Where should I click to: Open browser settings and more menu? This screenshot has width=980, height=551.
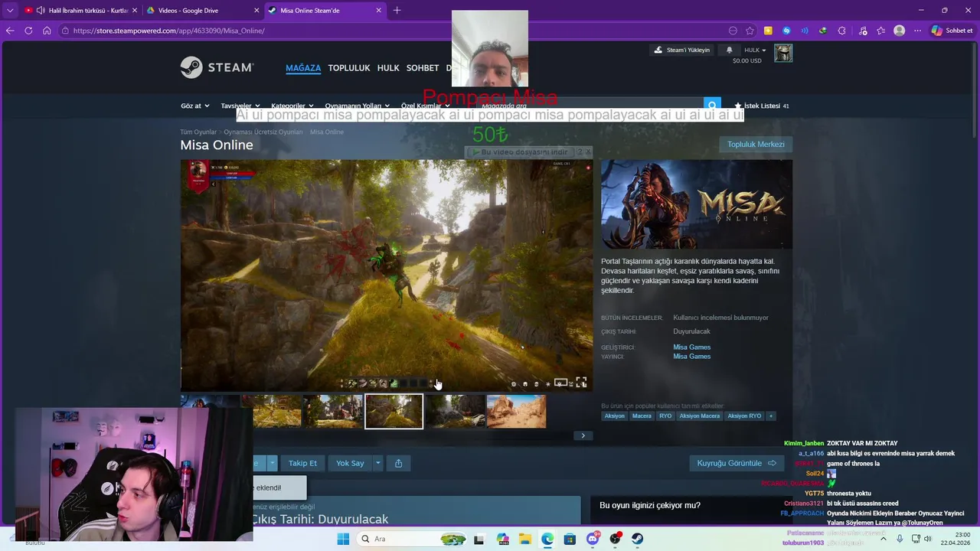[x=918, y=31]
